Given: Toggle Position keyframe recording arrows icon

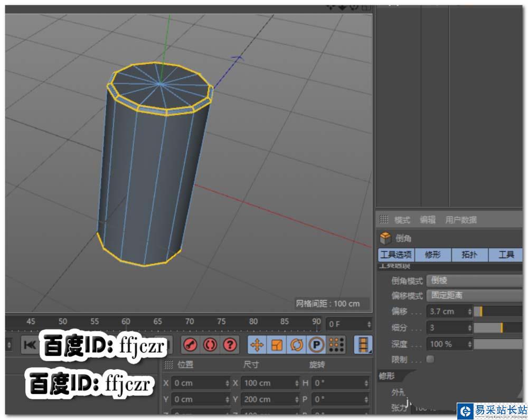Looking at the screenshot, I should point(257,345).
